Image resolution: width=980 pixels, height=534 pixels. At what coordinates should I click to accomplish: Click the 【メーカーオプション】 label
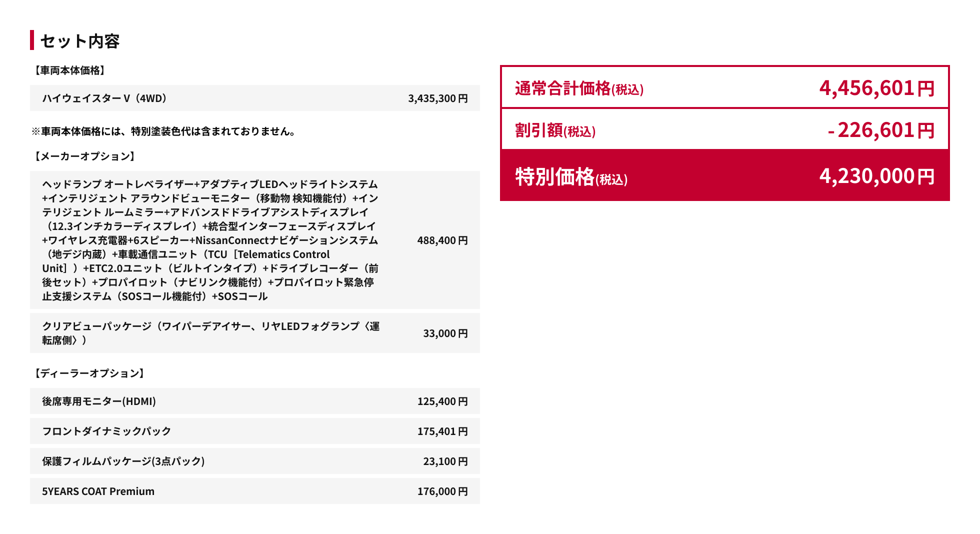click(x=84, y=156)
